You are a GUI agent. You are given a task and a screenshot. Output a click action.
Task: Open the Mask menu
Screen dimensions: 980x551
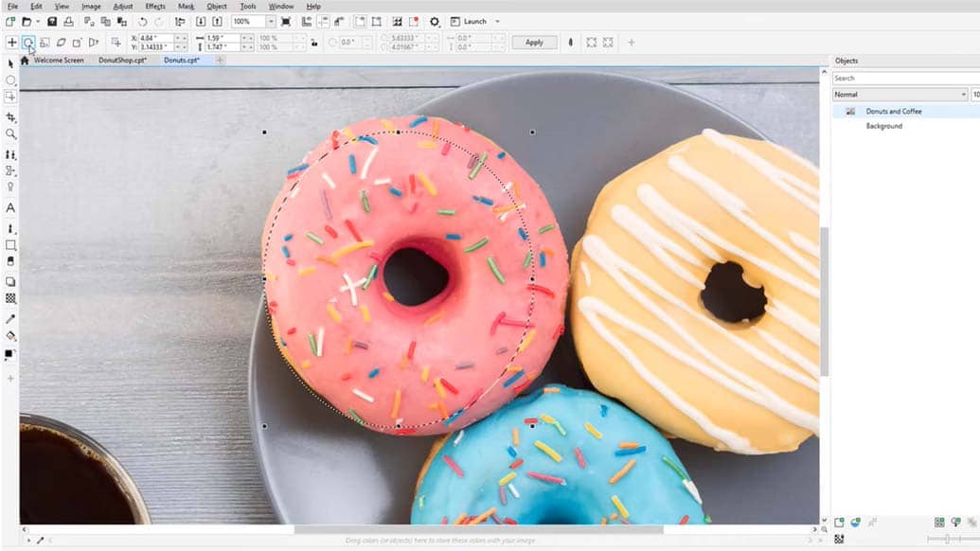pos(186,7)
